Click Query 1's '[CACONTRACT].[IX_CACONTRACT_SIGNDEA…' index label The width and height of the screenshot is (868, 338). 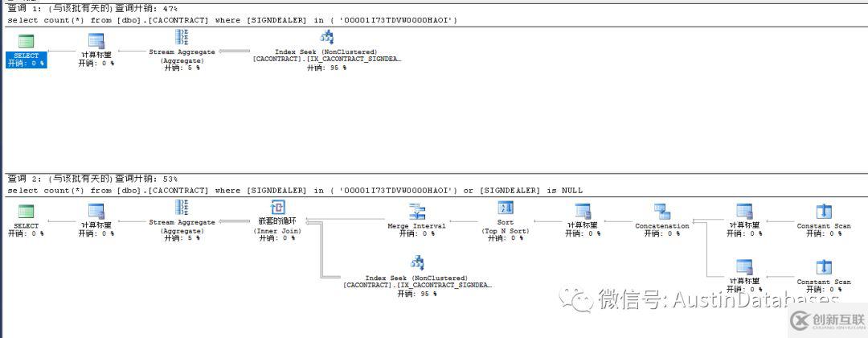pyautogui.click(x=326, y=60)
